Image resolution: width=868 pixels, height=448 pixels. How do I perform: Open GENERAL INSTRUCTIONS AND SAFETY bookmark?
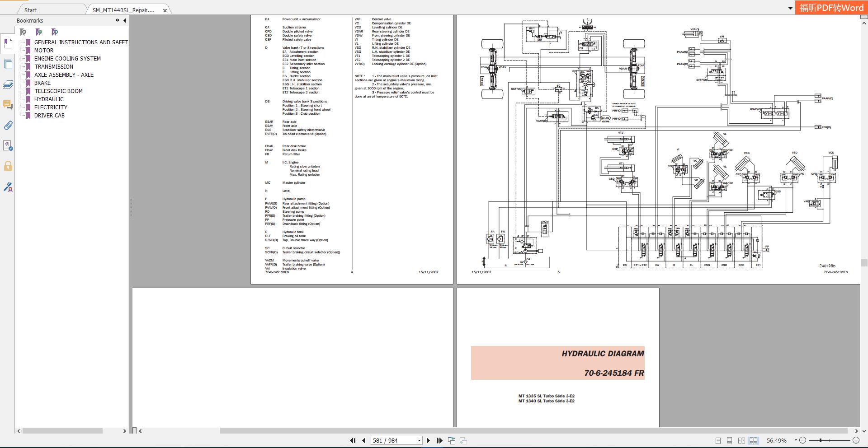[x=81, y=42]
